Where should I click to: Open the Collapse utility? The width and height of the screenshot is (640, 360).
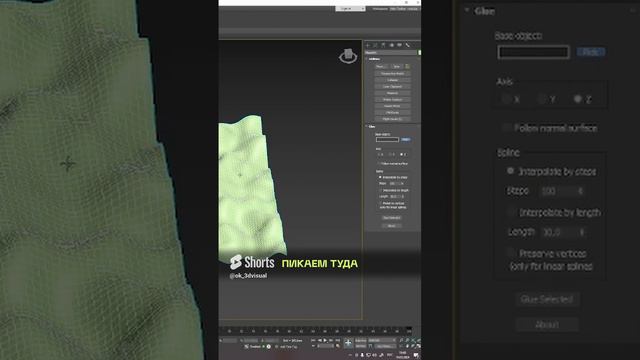392,80
